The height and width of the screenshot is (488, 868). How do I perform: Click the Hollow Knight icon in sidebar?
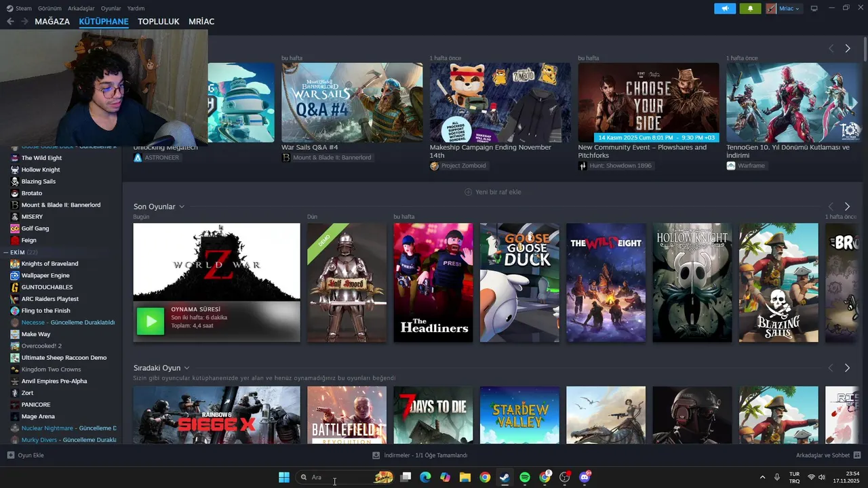point(15,169)
